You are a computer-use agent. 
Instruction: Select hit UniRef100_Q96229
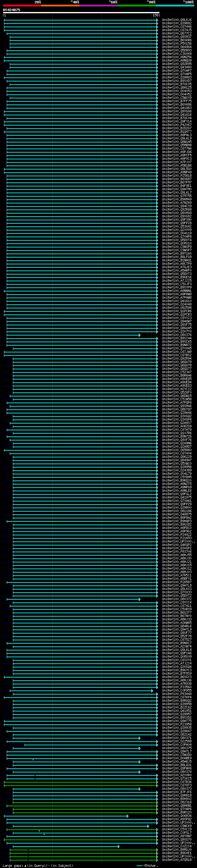(176, 457)
